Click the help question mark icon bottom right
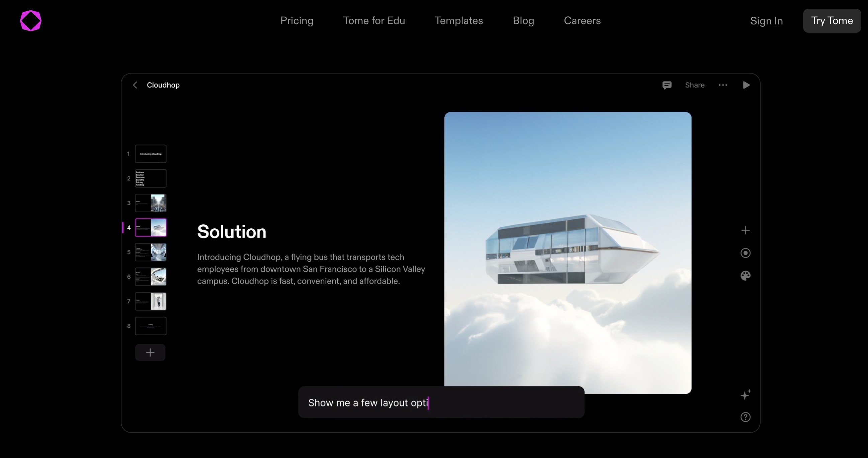868x458 pixels. coord(746,417)
